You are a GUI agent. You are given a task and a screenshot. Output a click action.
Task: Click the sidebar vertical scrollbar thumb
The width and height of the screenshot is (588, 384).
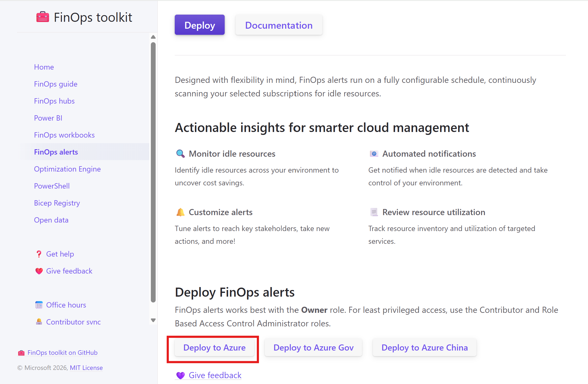pyautogui.click(x=153, y=172)
